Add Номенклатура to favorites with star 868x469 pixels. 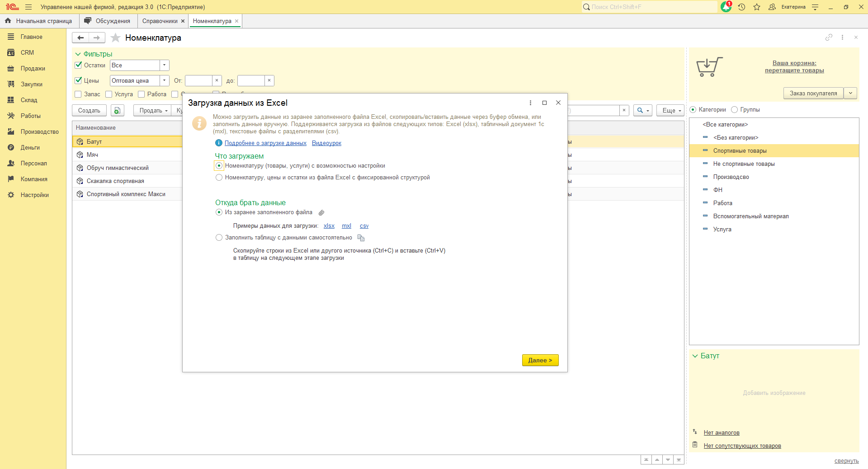(x=116, y=38)
